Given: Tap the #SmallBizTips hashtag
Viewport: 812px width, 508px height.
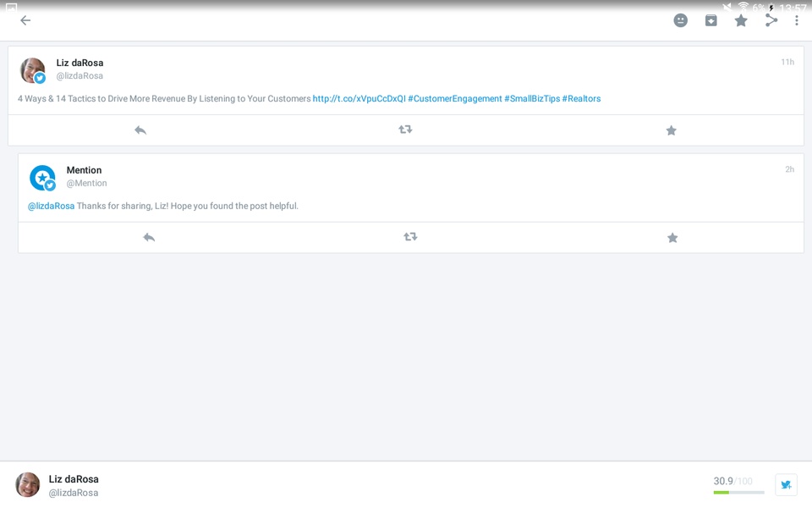Looking at the screenshot, I should click(532, 98).
